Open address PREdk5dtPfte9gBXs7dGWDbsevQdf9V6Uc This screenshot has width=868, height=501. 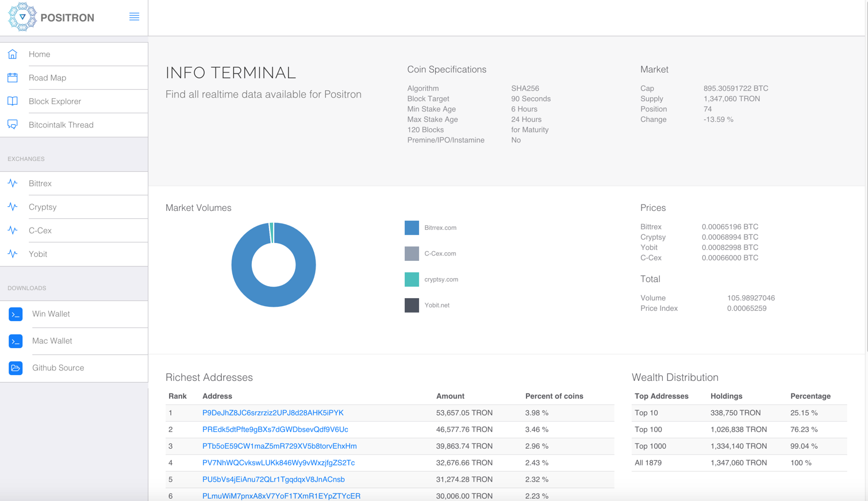tap(275, 429)
